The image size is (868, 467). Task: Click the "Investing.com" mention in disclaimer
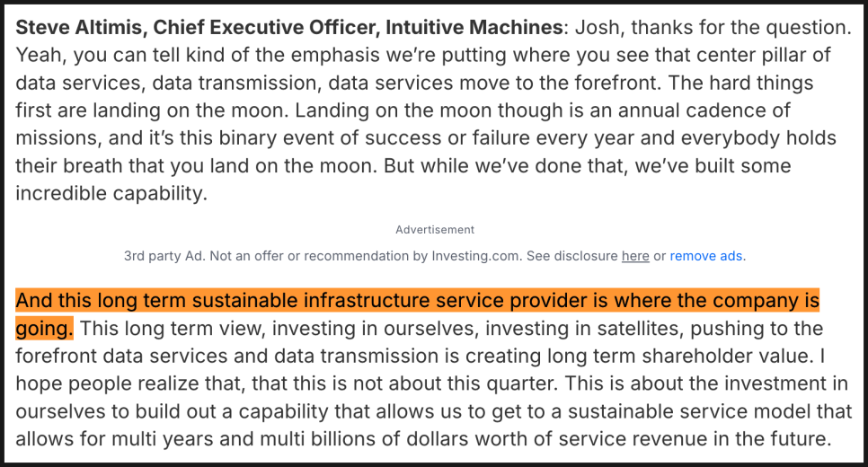(476, 256)
